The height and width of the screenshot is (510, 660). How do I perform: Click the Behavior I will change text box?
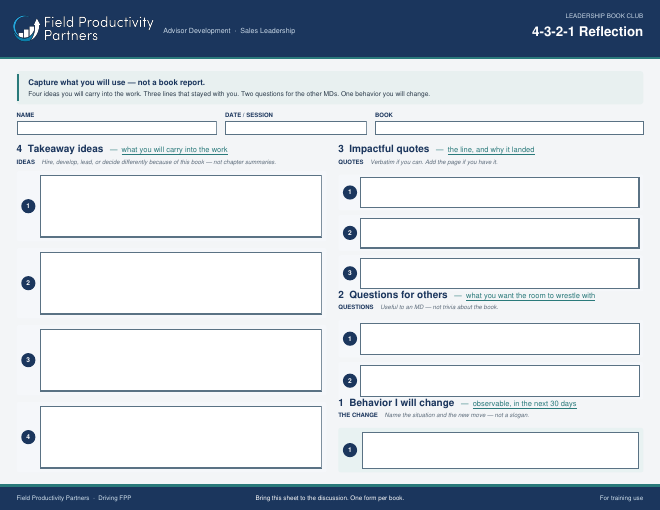500,450
